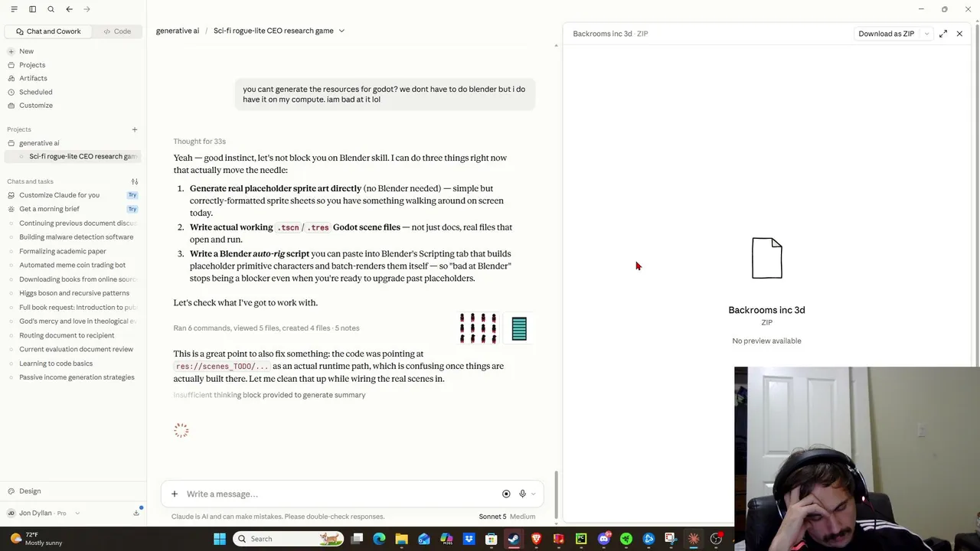This screenshot has height=551, width=980.
Task: Open Dropbox from the taskbar
Action: pos(469,539)
